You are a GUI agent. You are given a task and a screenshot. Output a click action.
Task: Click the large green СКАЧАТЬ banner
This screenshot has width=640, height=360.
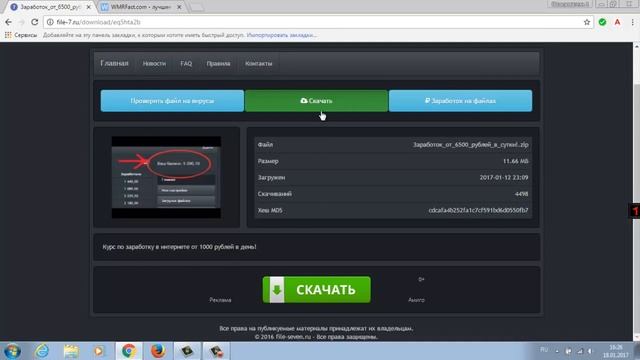(316, 290)
